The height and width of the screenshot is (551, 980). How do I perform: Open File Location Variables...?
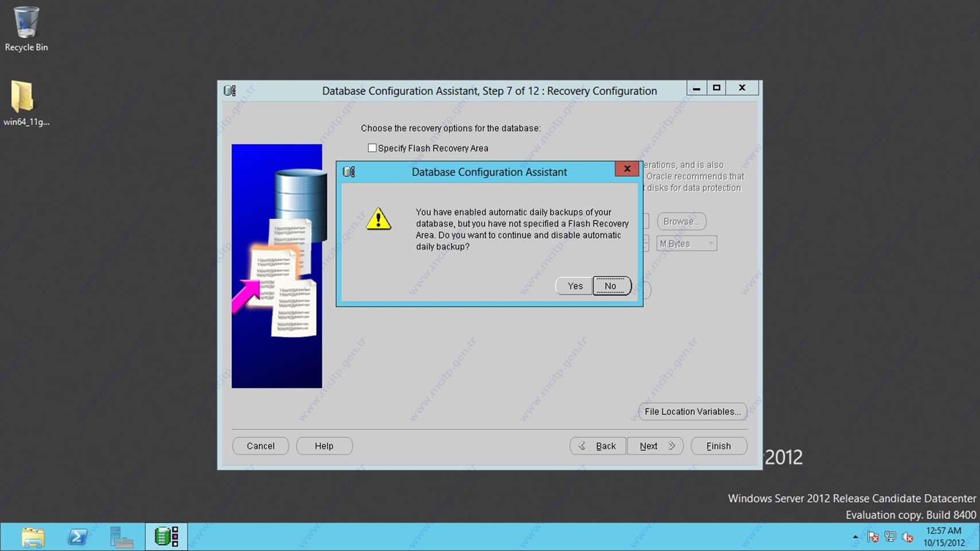(693, 412)
